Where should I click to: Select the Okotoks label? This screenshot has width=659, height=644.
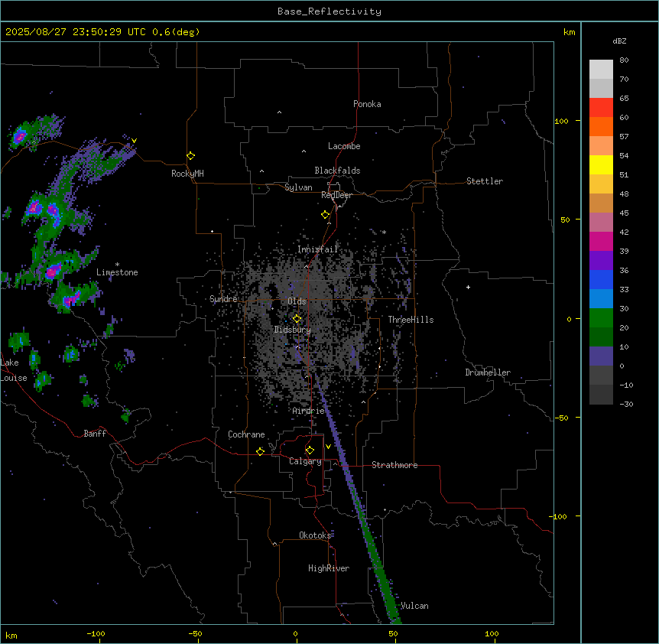click(315, 535)
